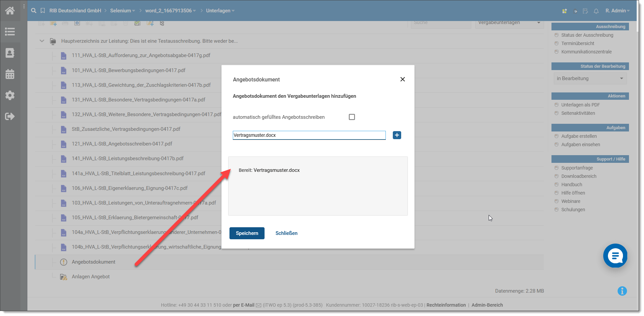Screen dimensions: 644x316
Task: Open the notebook notes icon in header
Action: pyautogui.click(x=586, y=11)
